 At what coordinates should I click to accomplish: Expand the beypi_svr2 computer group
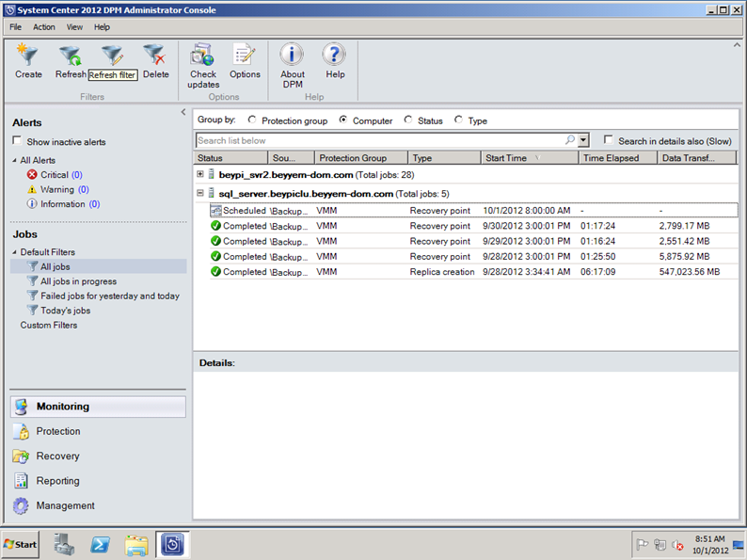click(x=200, y=174)
